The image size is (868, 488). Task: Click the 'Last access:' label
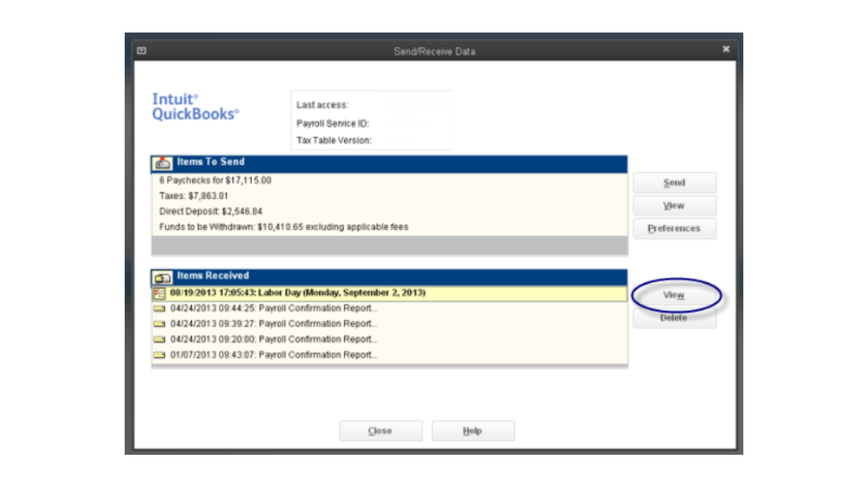click(x=322, y=105)
